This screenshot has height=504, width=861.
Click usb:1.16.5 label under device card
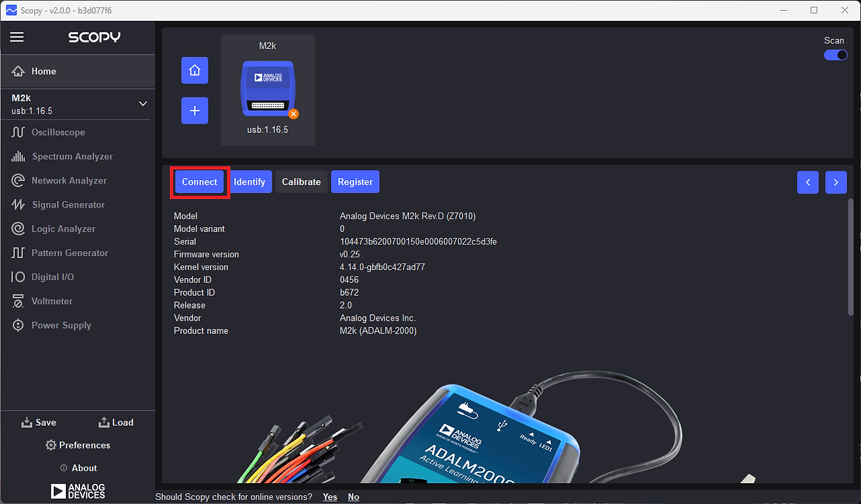268,130
